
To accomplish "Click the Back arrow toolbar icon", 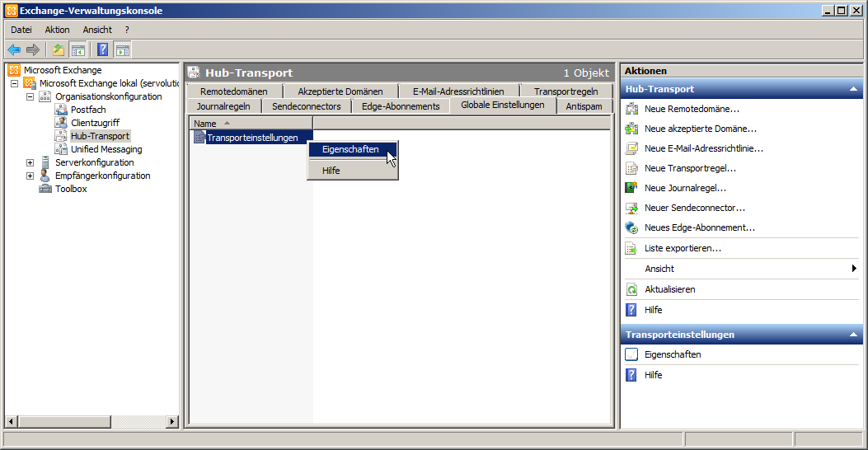I will tap(14, 49).
